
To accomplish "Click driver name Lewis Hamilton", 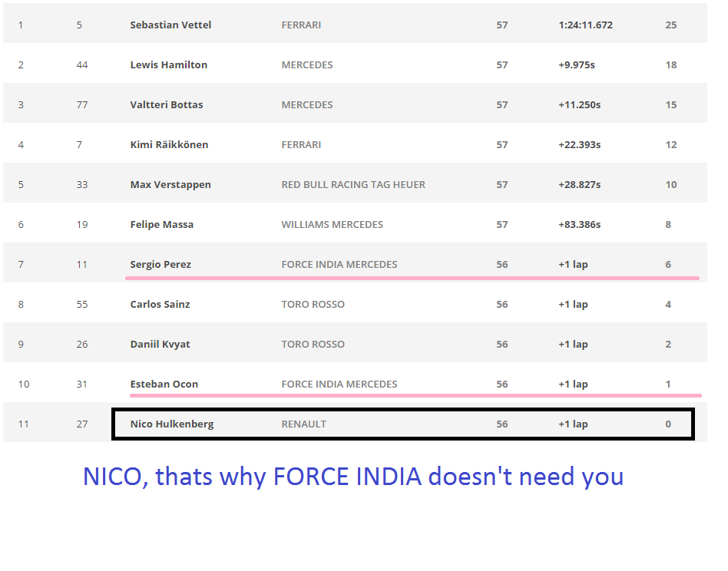I will point(168,65).
